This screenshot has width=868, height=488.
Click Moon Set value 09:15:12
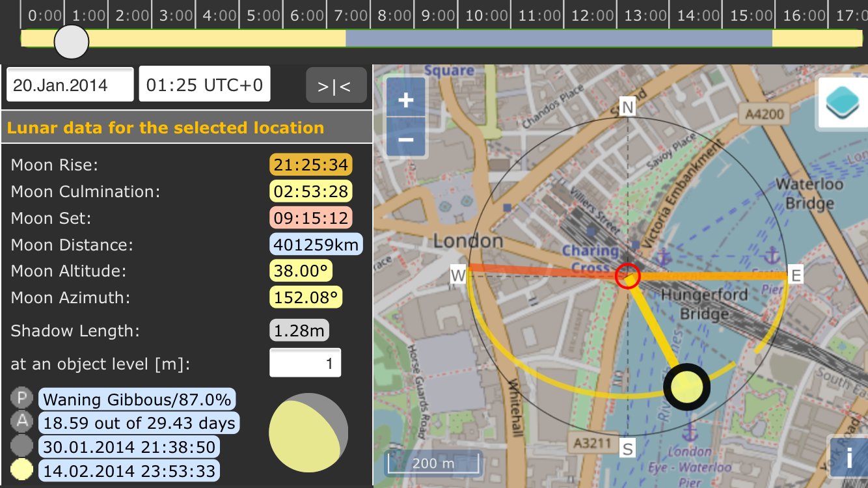tap(311, 219)
